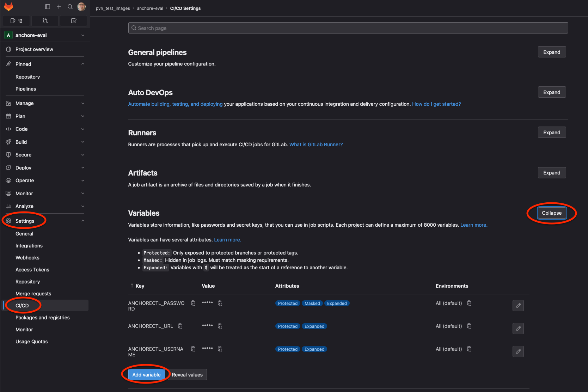Image resolution: width=588 pixels, height=392 pixels.
Task: Copy the ANCHORECTL_PASSWORD key name
Action: pos(193,303)
